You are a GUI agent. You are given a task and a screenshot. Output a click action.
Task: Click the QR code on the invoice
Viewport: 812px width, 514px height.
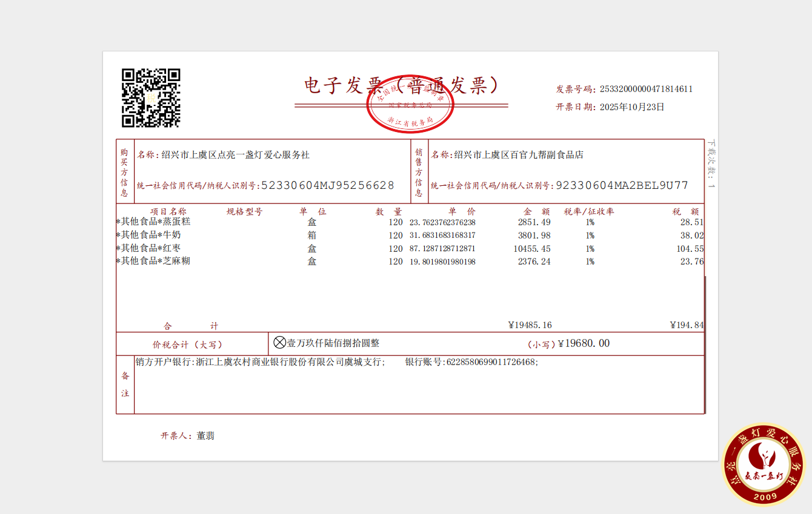(x=151, y=98)
